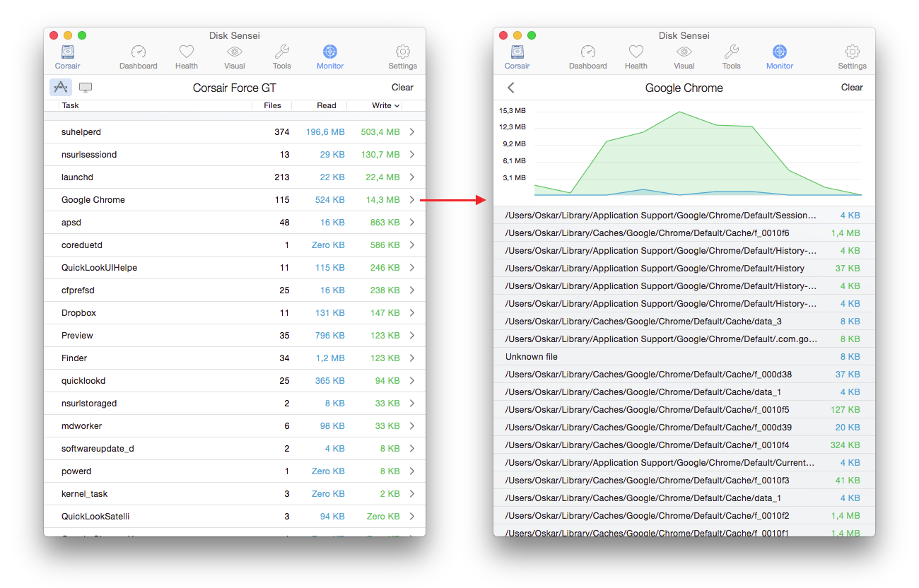This screenshot has width=919, height=588.
Task: Select the Cache/data_3 file row
Action: [684, 322]
